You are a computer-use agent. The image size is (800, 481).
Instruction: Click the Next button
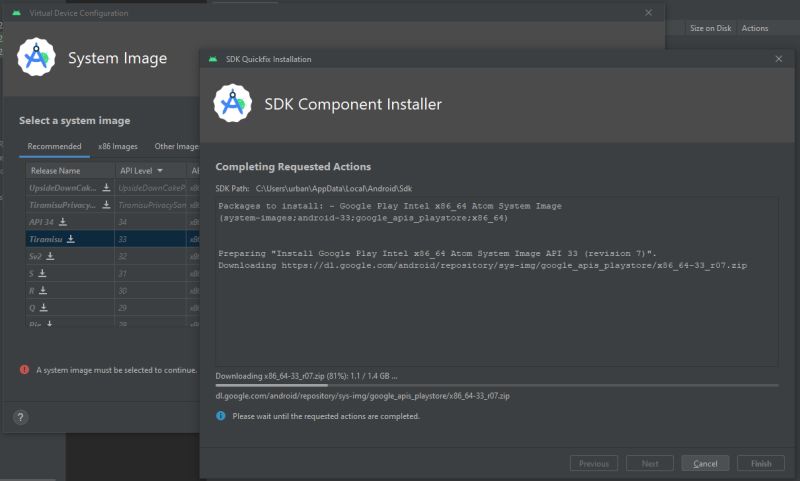coord(650,463)
